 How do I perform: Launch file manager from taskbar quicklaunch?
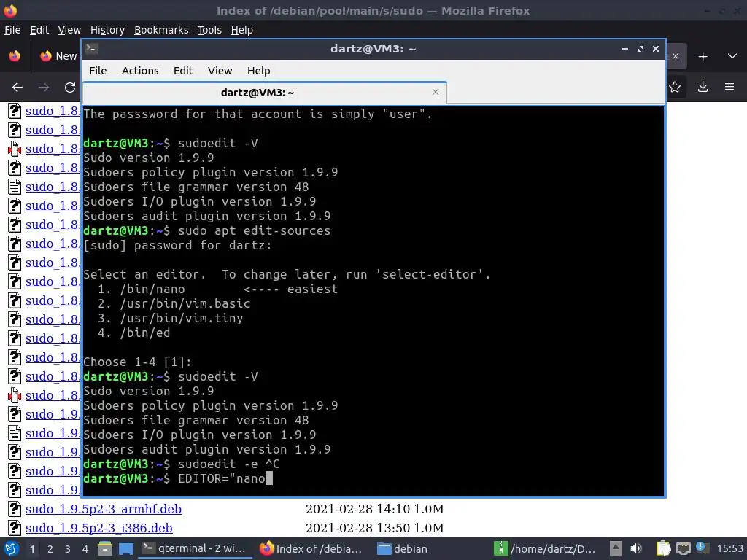point(105,548)
